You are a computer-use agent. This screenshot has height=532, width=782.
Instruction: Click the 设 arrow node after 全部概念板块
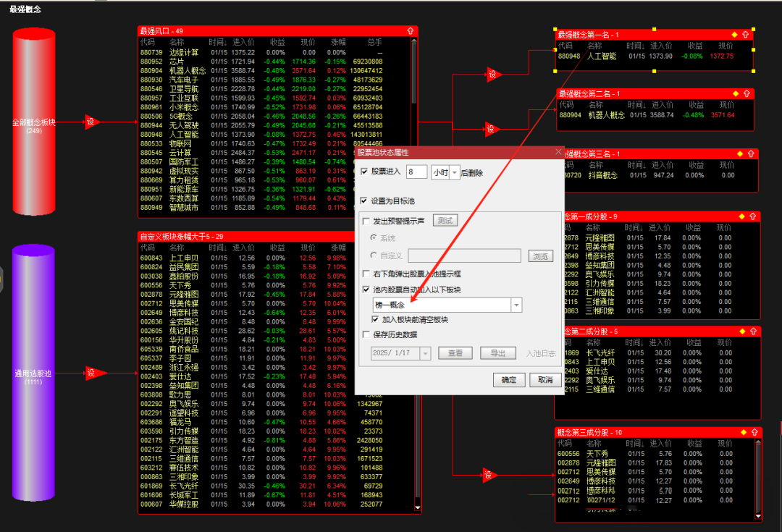click(x=91, y=122)
